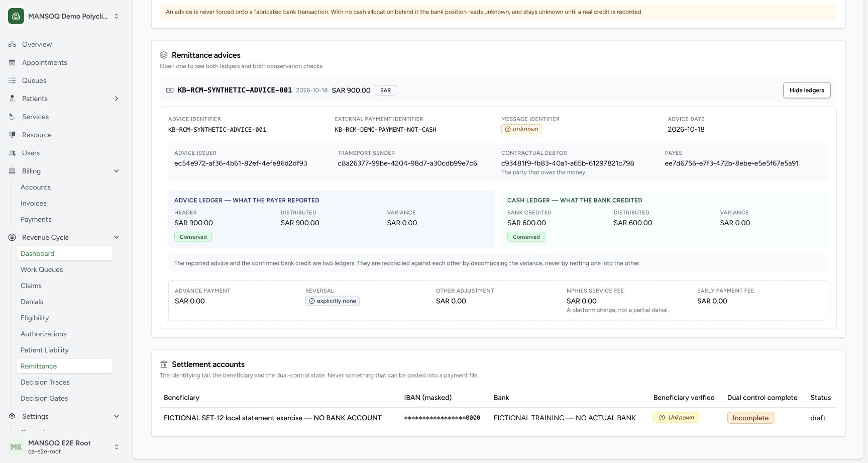The width and height of the screenshot is (868, 463).
Task: Click the Unknown beneficiary verified badge
Action: click(x=676, y=418)
